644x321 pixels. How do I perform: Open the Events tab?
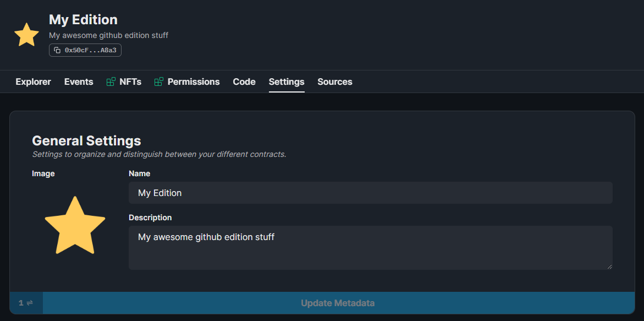[78, 81]
